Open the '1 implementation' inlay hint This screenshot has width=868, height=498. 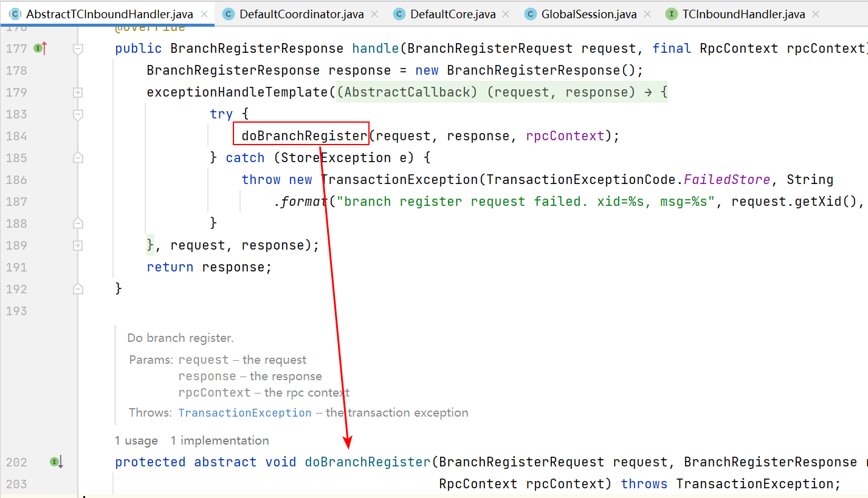pos(219,440)
